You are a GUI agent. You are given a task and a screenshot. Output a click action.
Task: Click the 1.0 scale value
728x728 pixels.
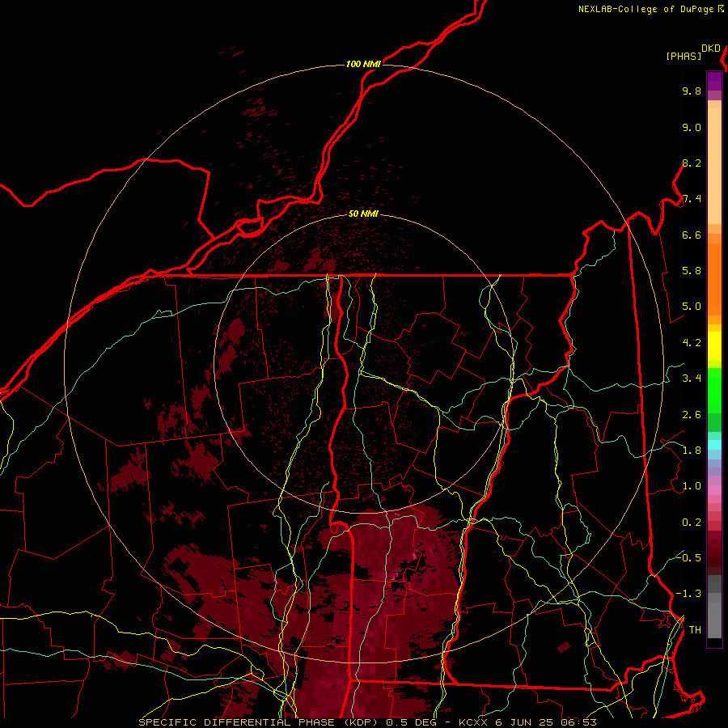[x=692, y=486]
